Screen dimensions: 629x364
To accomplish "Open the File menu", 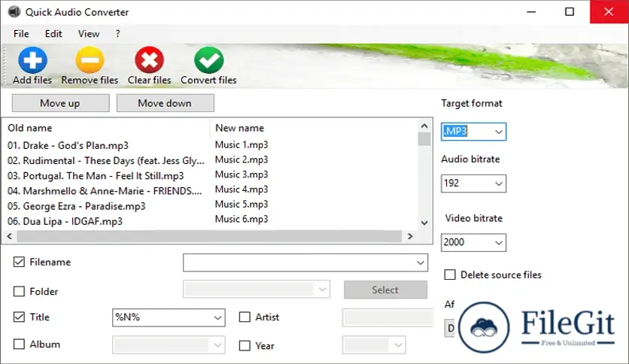I will pyautogui.click(x=21, y=34).
